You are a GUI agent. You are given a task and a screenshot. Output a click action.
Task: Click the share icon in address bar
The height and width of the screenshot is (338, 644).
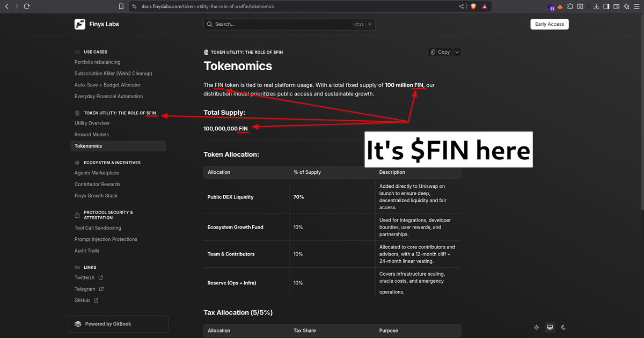tap(462, 6)
